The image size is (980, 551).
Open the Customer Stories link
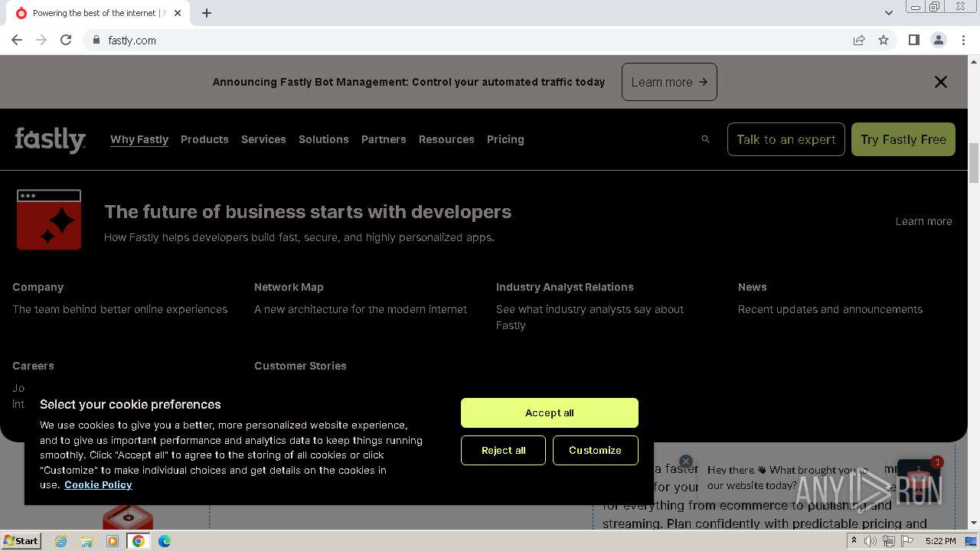[300, 366]
